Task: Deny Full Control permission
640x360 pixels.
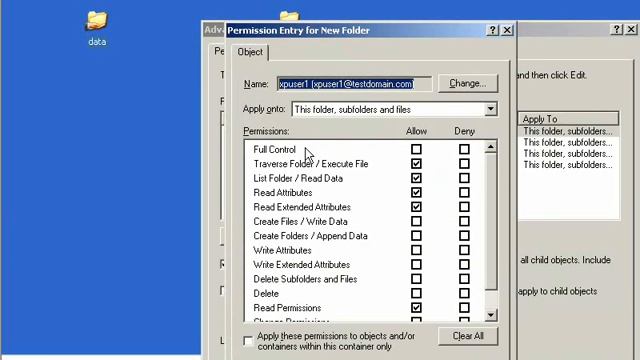Action: (x=464, y=149)
